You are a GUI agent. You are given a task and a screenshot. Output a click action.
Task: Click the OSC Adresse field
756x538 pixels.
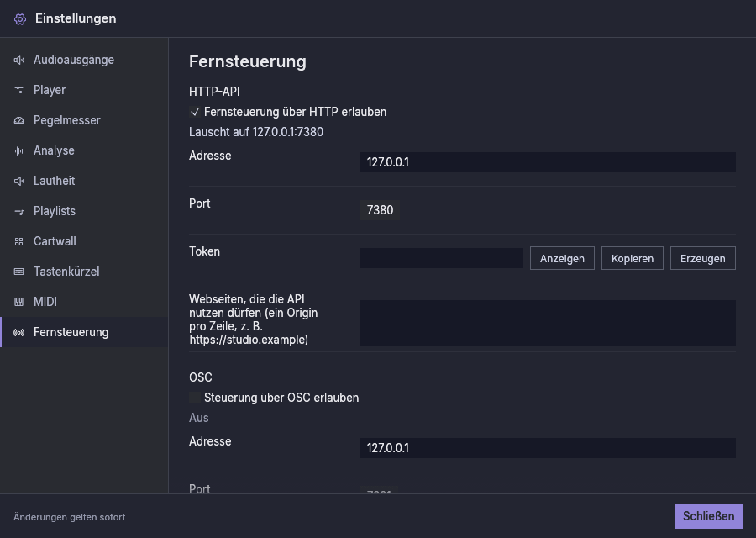548,448
